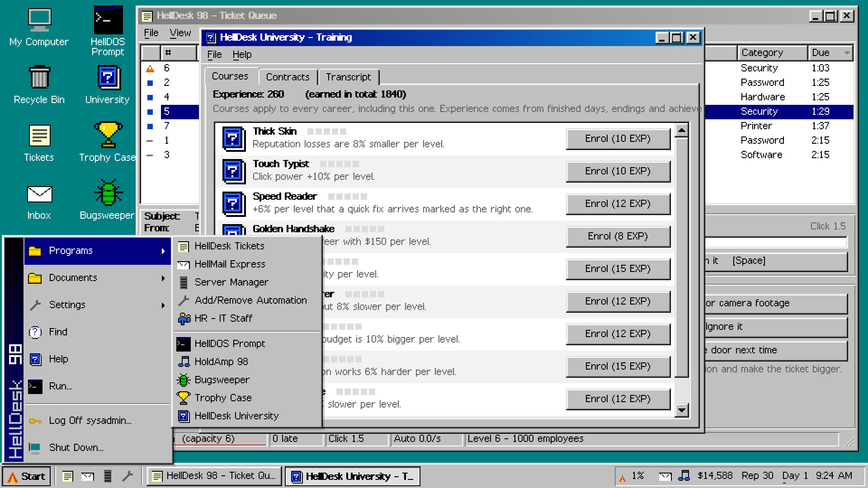Open the Inbox desktop icon
The height and width of the screenshot is (488, 868).
(39, 202)
